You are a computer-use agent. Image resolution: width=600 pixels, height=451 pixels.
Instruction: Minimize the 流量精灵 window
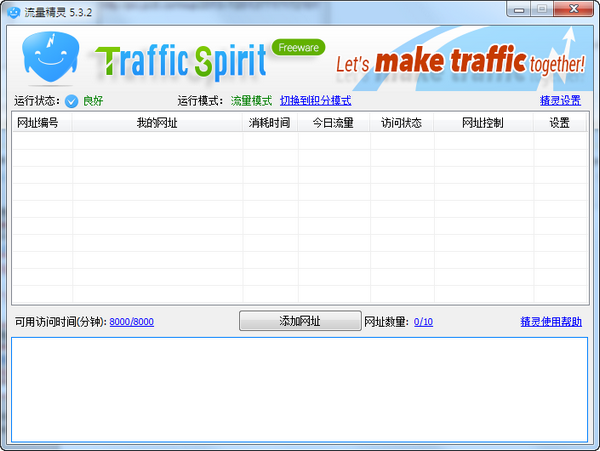pos(518,9)
